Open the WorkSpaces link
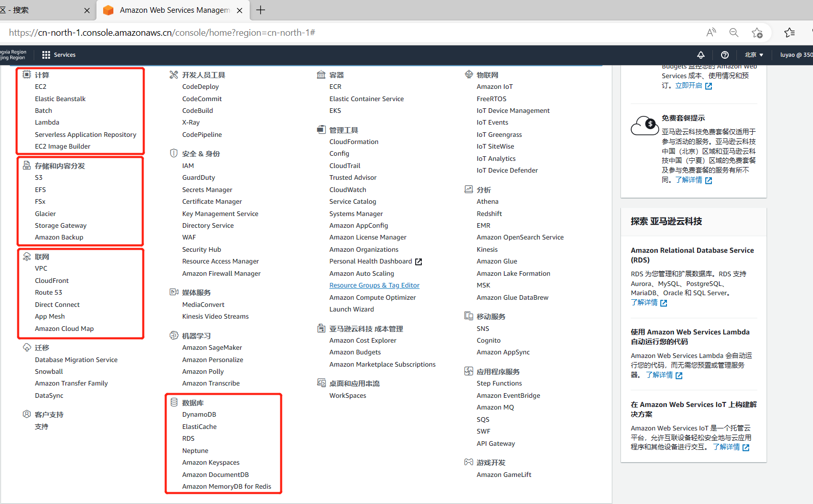The image size is (813, 504). pos(348,396)
